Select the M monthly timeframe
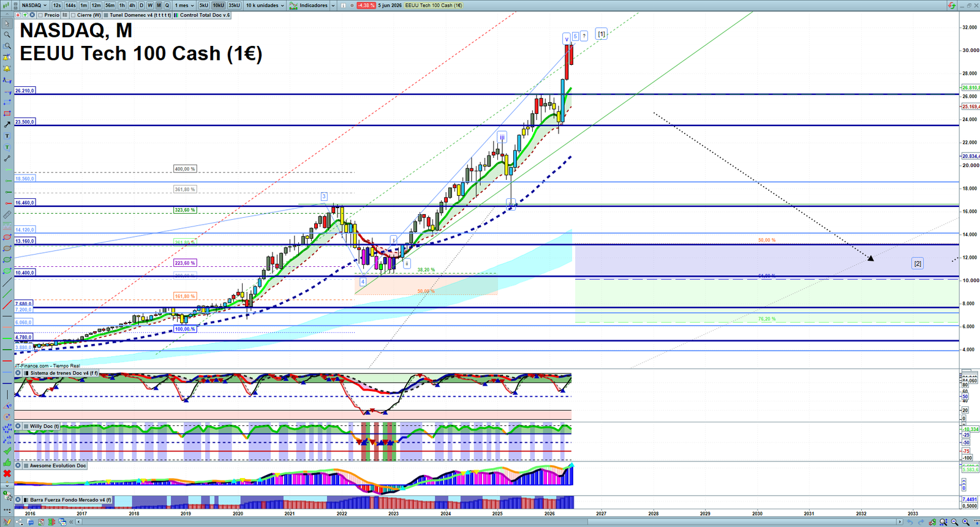980x527 pixels. coord(159,5)
